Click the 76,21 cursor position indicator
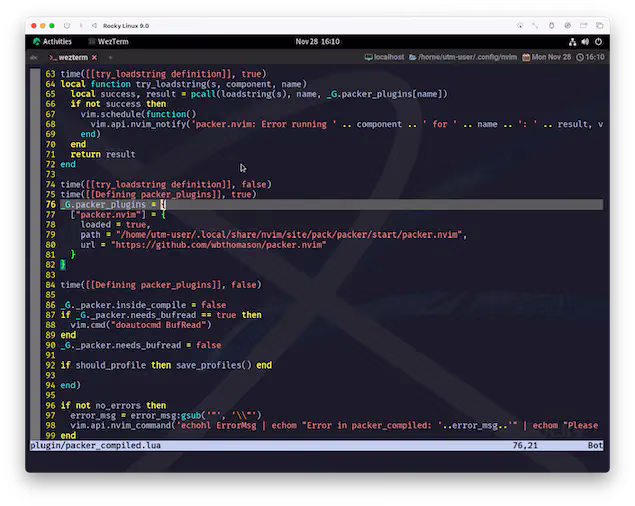 tap(525, 446)
